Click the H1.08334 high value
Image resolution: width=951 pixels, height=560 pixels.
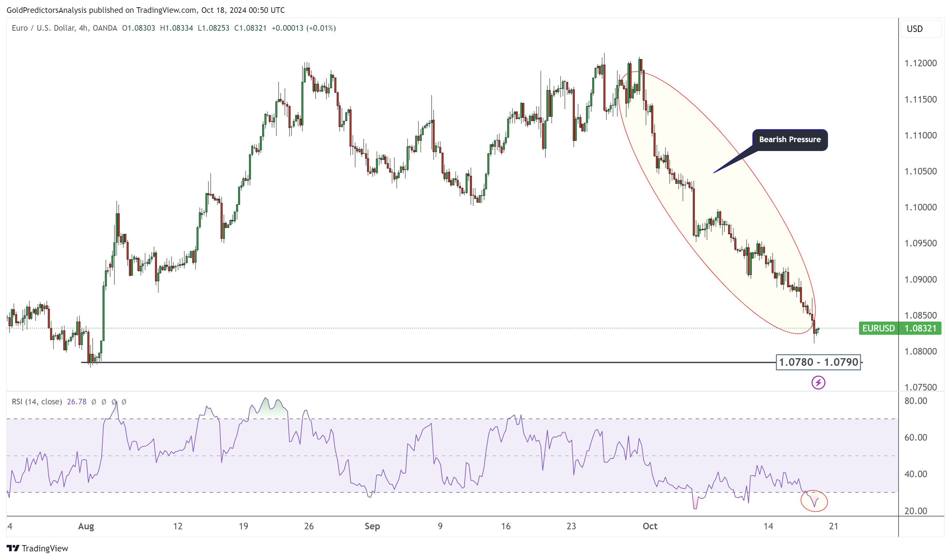[x=176, y=28]
